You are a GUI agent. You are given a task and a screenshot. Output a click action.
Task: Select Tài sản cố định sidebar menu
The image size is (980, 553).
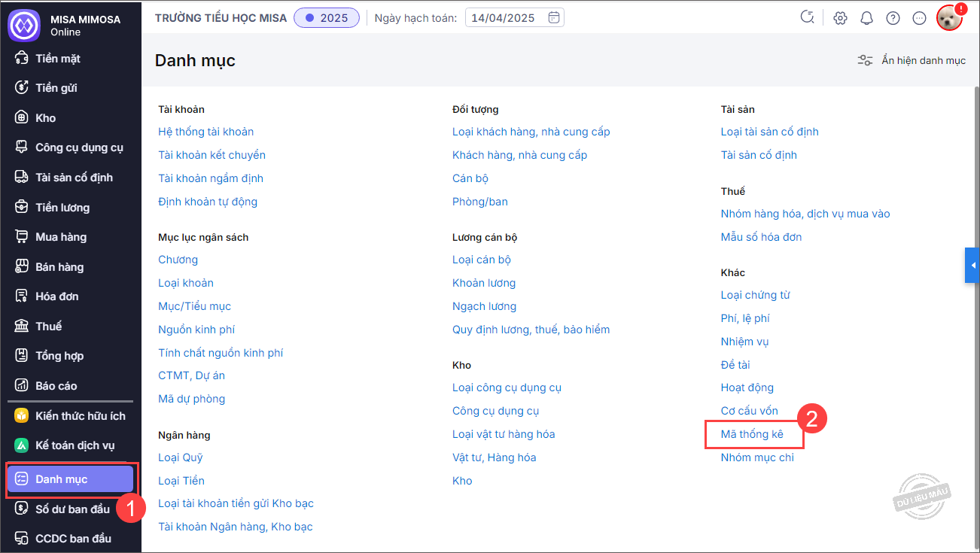[x=74, y=178]
